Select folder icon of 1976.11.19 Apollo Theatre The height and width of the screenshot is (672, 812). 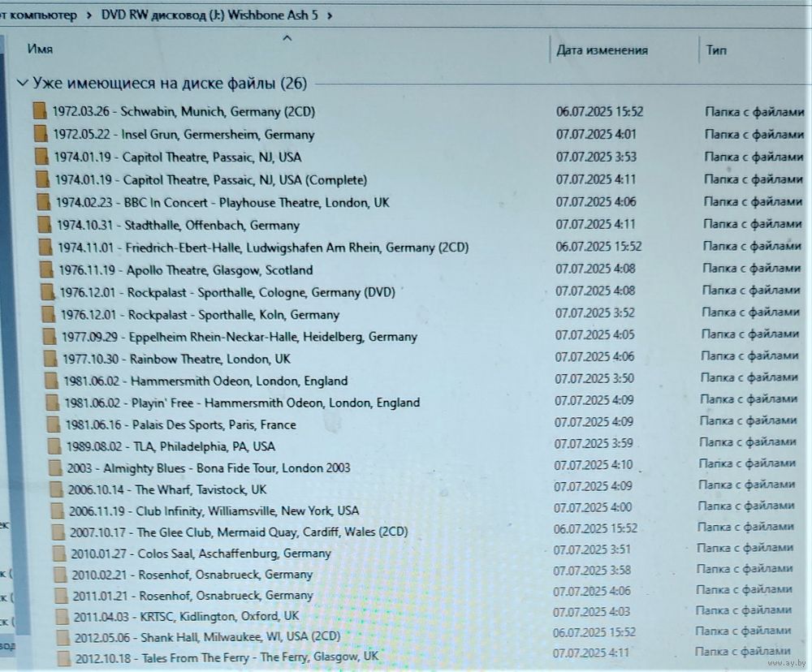pos(46,269)
